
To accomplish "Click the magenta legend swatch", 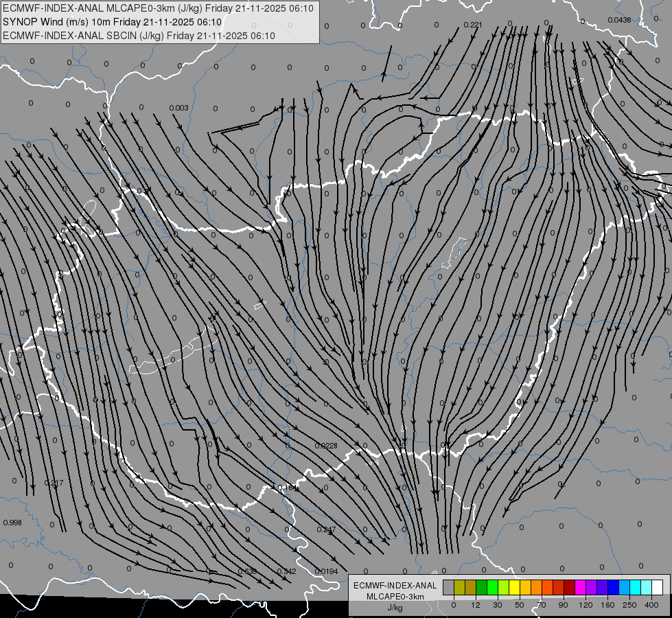I will [x=581, y=587].
